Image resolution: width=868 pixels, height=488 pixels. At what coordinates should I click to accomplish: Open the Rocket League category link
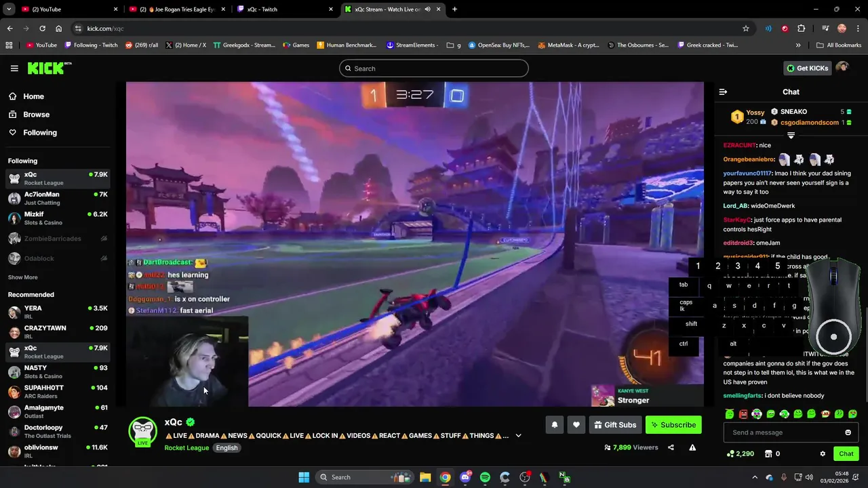pos(186,448)
